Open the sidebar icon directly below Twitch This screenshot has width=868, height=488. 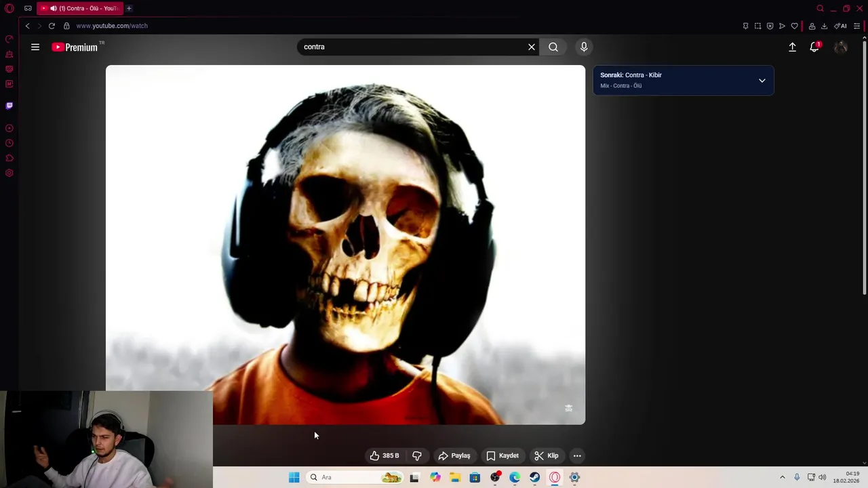9,128
